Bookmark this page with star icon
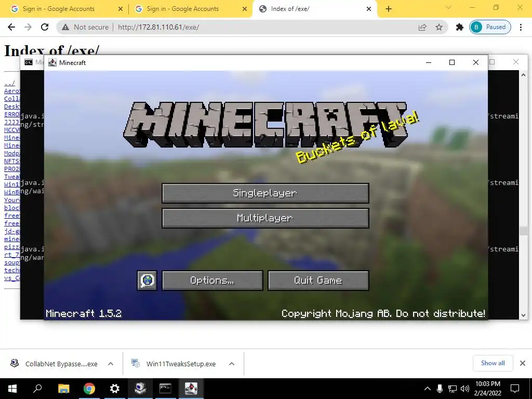532x399 pixels. click(439, 27)
